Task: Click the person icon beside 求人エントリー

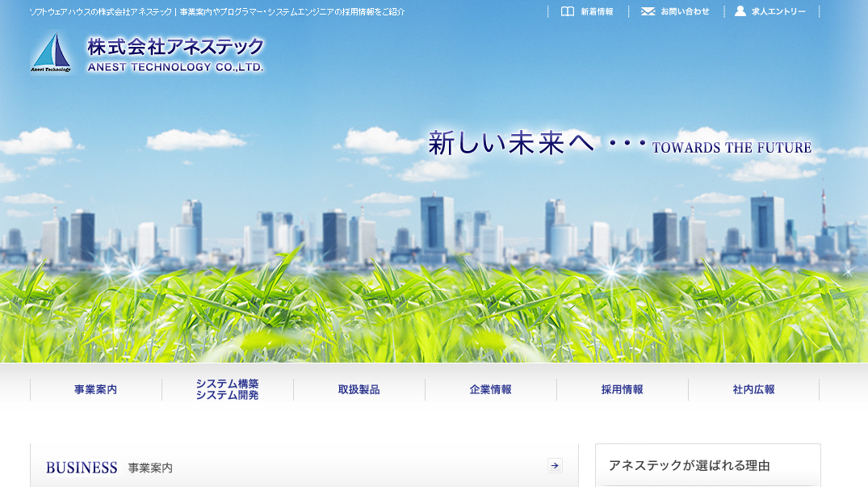Action: coord(740,11)
